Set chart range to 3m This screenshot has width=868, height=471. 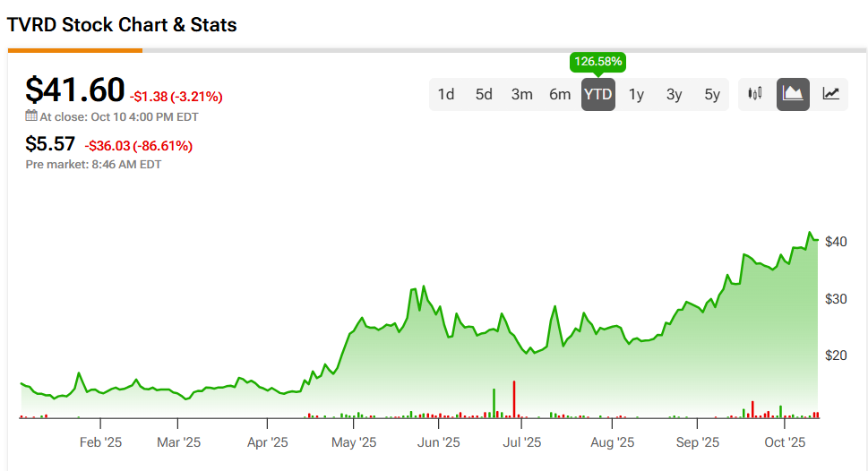point(522,95)
